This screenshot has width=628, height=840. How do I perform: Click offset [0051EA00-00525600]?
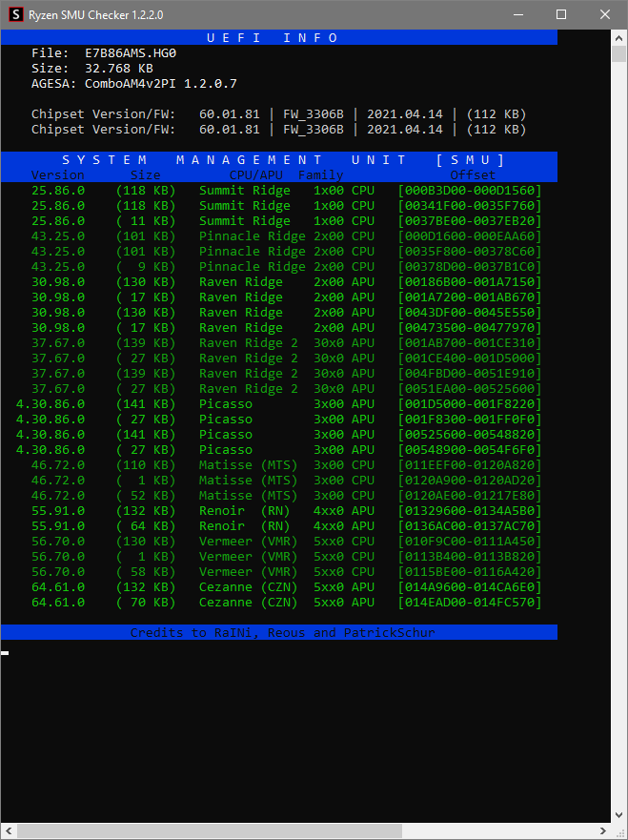[x=470, y=388]
